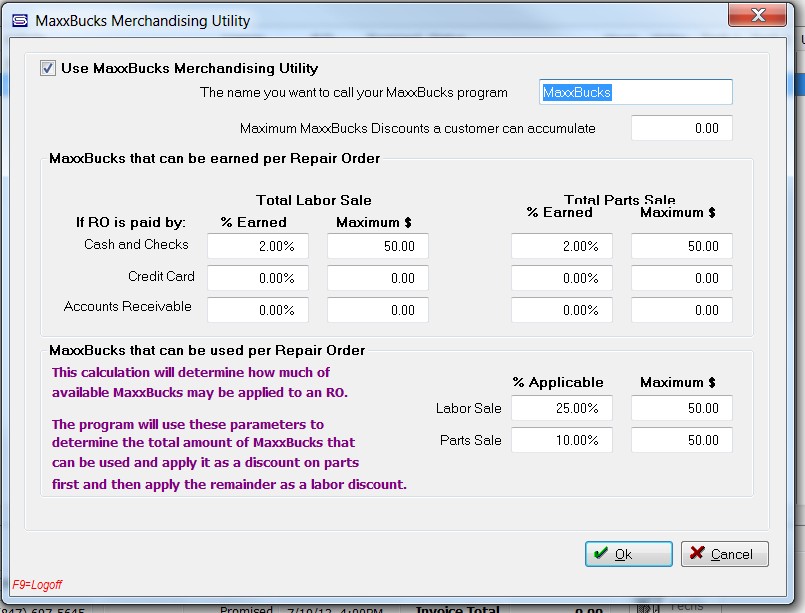Edit Accounts Receivable parts Maximum $ field
This screenshot has width=805, height=613.
point(682,310)
